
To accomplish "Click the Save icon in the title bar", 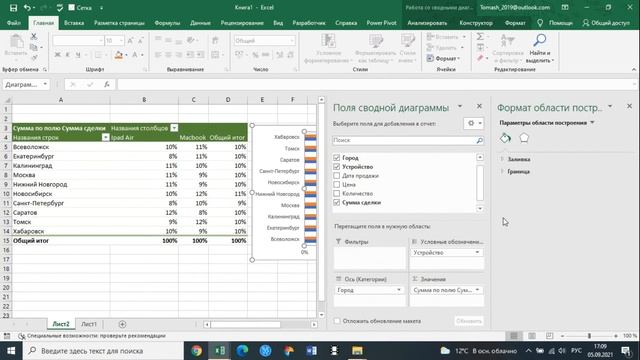I will tap(13, 8).
